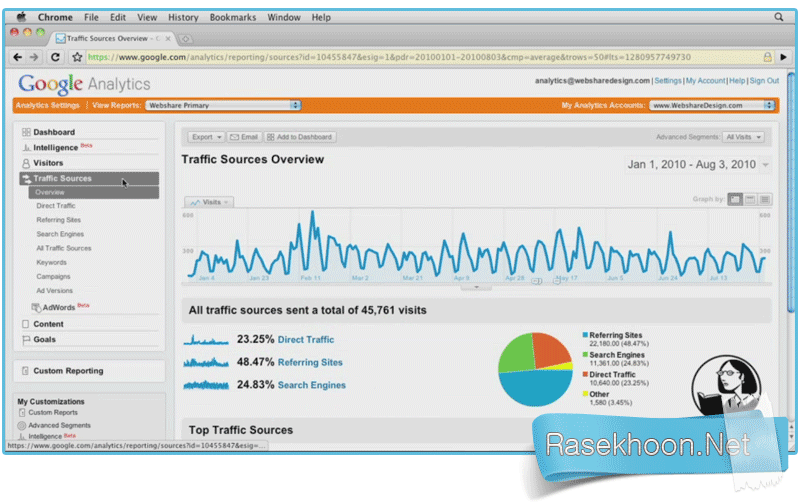Open the History menu
800x504 pixels.
click(183, 17)
